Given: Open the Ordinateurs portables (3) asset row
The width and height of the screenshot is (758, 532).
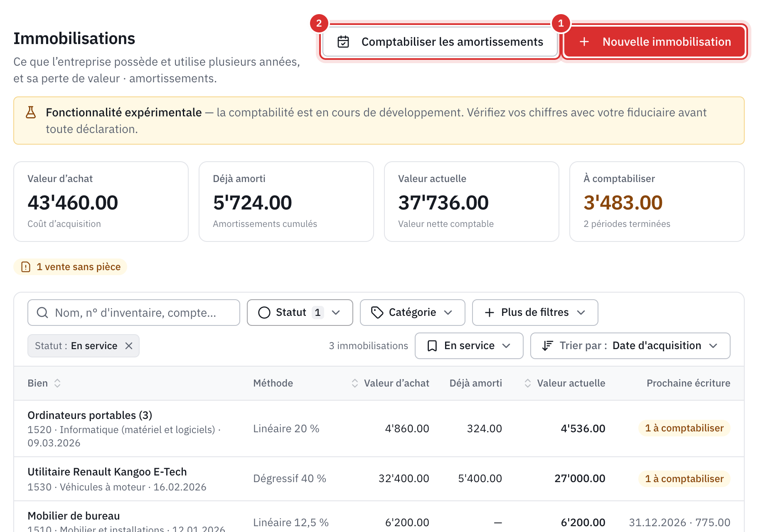Looking at the screenshot, I should 379,429.
